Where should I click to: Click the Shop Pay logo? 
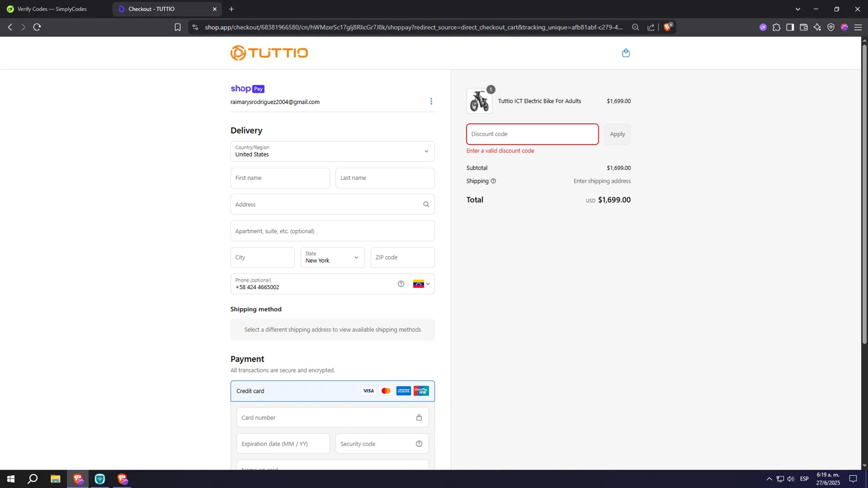point(248,89)
